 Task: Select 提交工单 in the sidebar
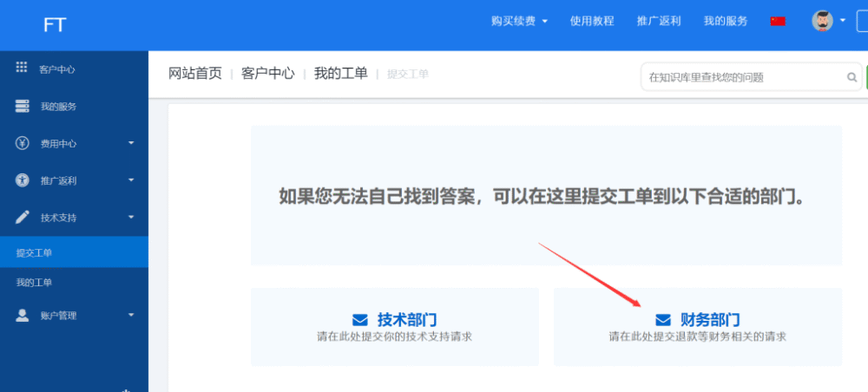74,252
